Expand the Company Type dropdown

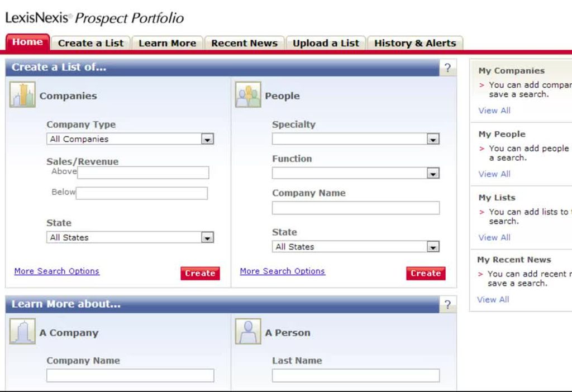207,139
